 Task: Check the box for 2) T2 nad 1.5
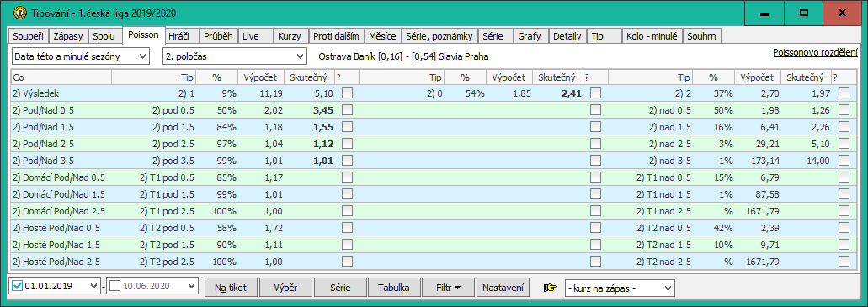(x=844, y=244)
